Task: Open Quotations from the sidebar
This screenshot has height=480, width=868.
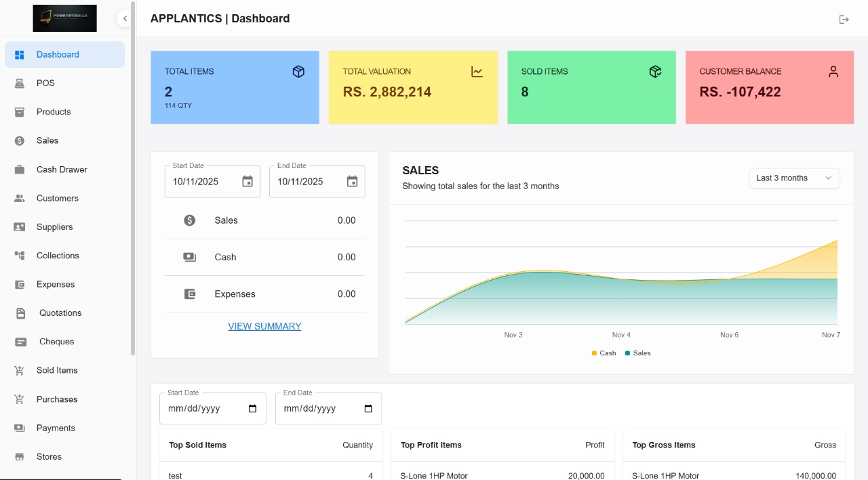Action: tap(60, 313)
